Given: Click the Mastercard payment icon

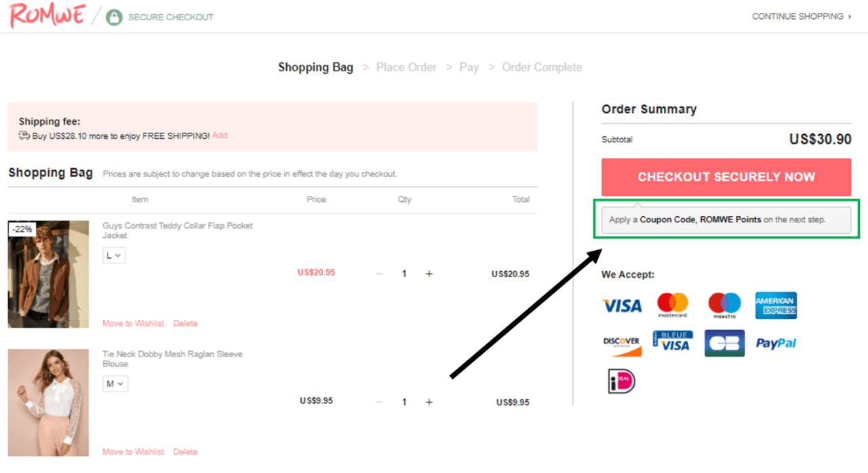Looking at the screenshot, I should (673, 305).
